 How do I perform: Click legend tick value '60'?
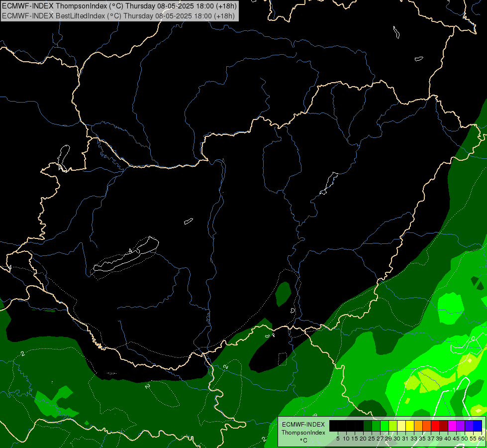pos(482,439)
